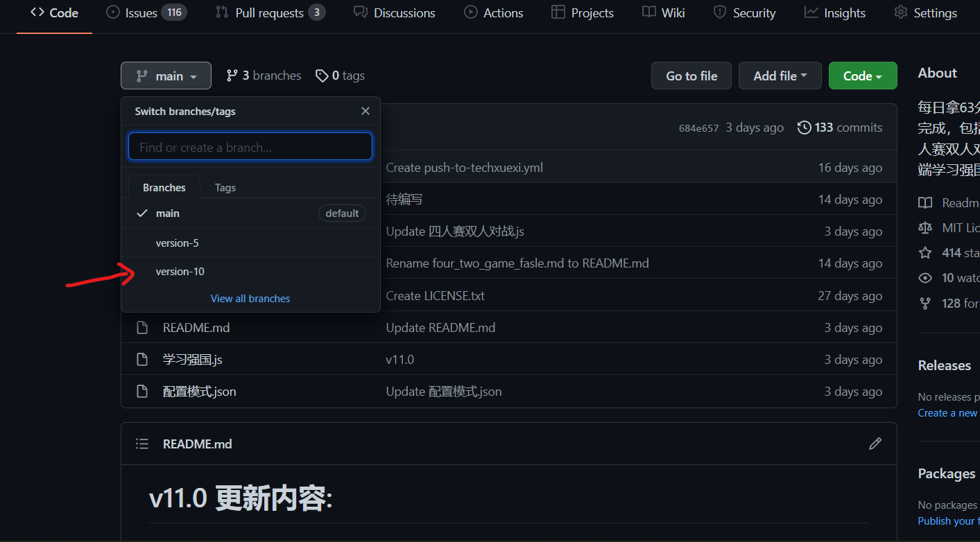The width and height of the screenshot is (980, 542).
Task: View the 128 forks link
Action: (x=949, y=304)
